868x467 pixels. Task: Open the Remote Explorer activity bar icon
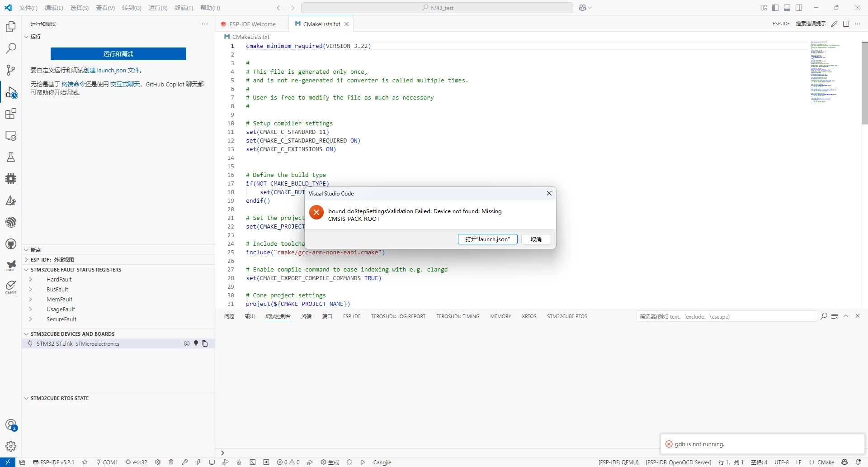tap(11, 135)
